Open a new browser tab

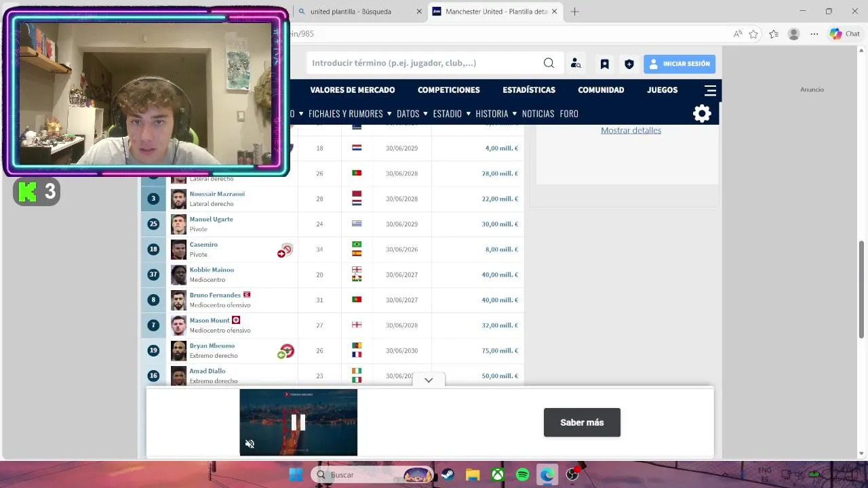pyautogui.click(x=575, y=12)
